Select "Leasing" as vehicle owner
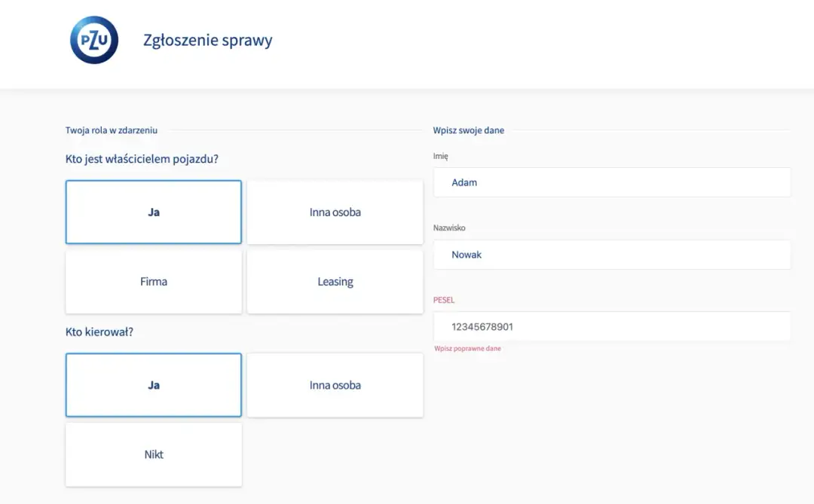 coord(335,281)
